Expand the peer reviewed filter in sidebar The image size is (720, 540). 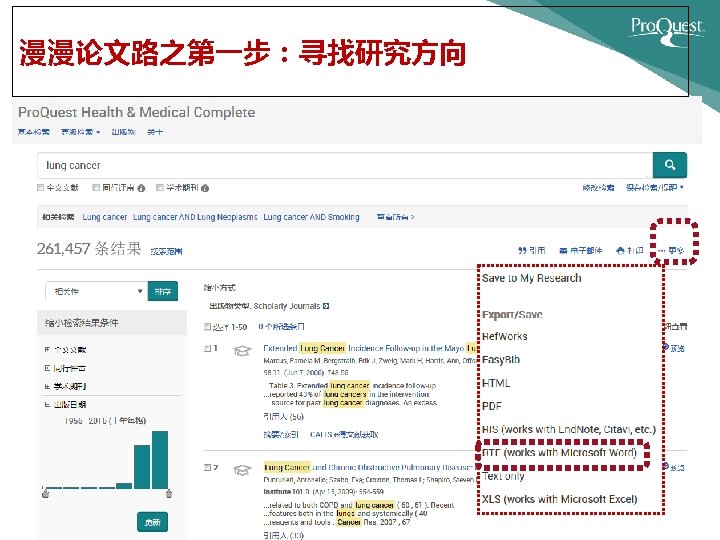[47, 368]
